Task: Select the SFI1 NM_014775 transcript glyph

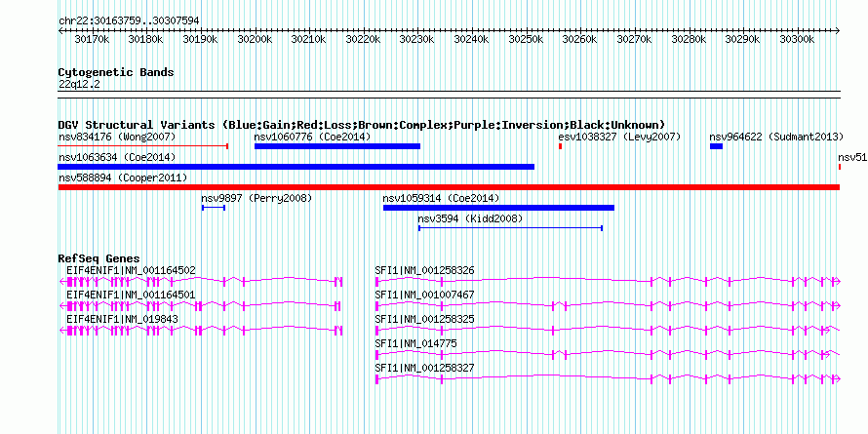Action: click(x=608, y=355)
